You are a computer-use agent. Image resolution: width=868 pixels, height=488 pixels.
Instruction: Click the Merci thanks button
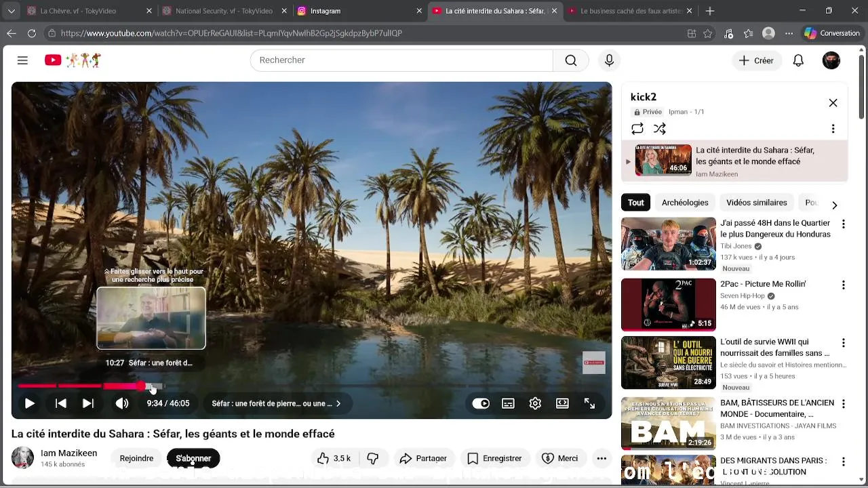560,458
